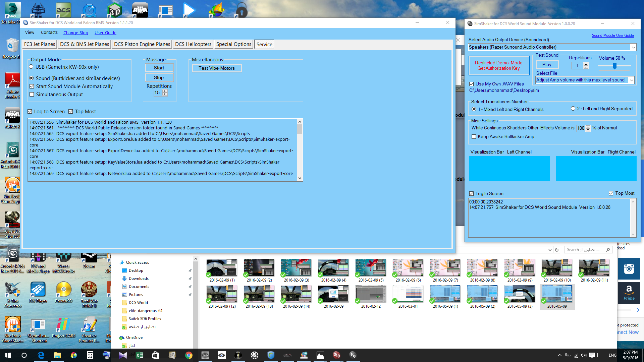Click the Explorer search box
644x362 pixels.
pos(588,250)
